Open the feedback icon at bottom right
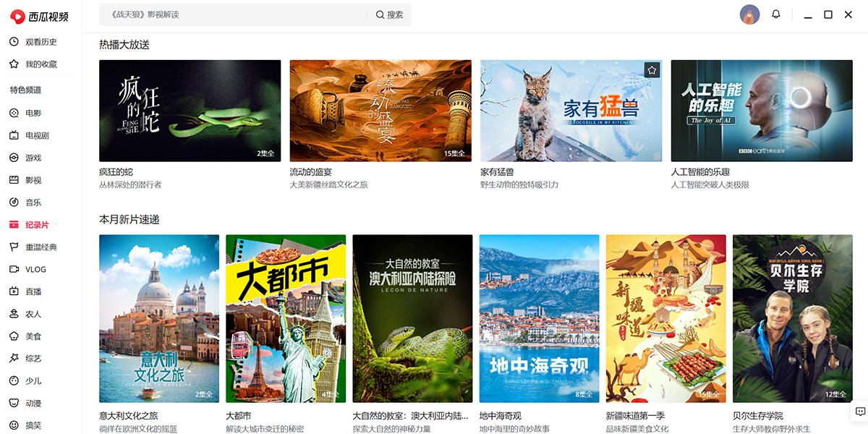 coord(860,412)
